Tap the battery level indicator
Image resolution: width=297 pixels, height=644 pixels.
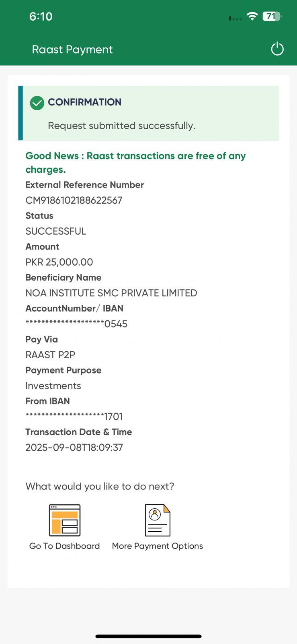click(272, 17)
